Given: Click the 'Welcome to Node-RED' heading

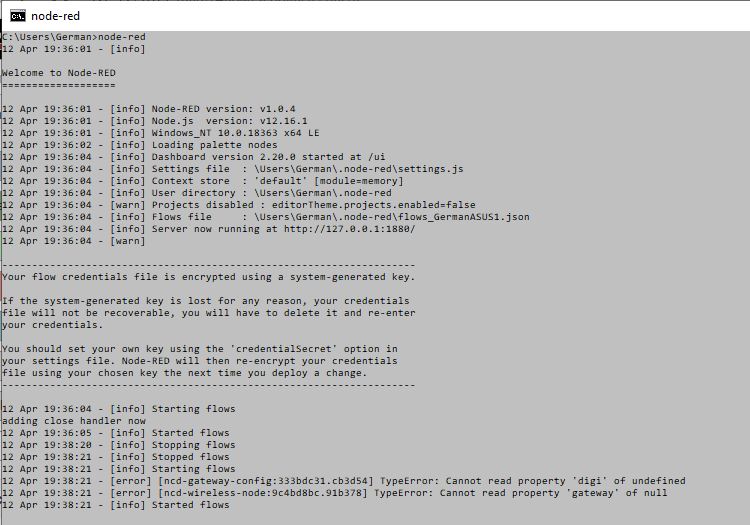Looking at the screenshot, I should pyautogui.click(x=59, y=73).
